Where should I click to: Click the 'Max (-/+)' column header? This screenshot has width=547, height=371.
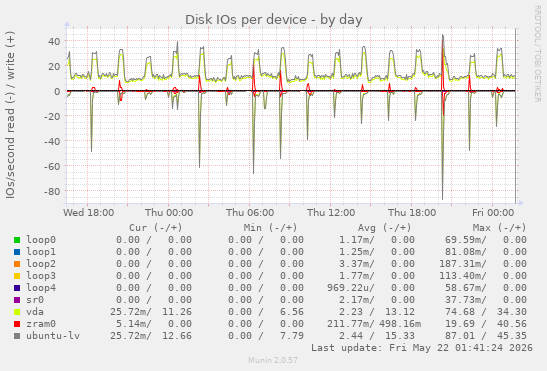click(499, 228)
